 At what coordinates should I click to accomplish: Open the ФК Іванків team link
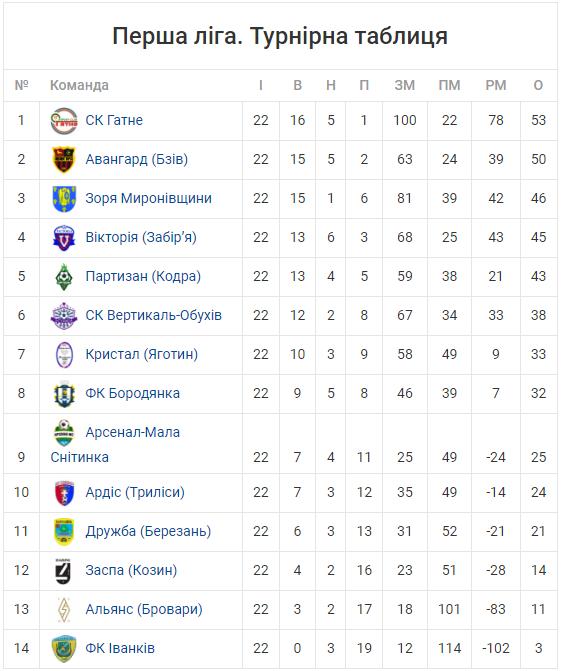pos(120,648)
